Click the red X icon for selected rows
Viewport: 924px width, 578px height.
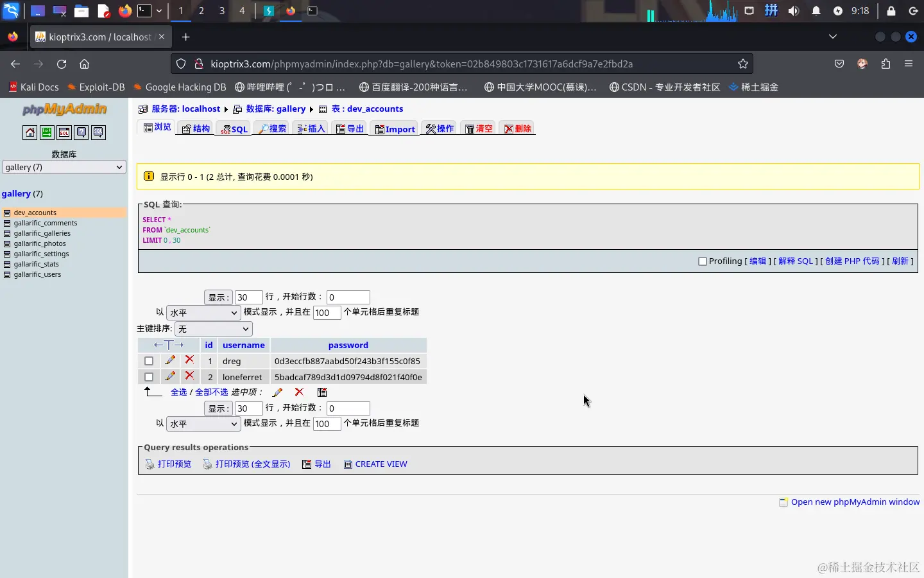[299, 392]
